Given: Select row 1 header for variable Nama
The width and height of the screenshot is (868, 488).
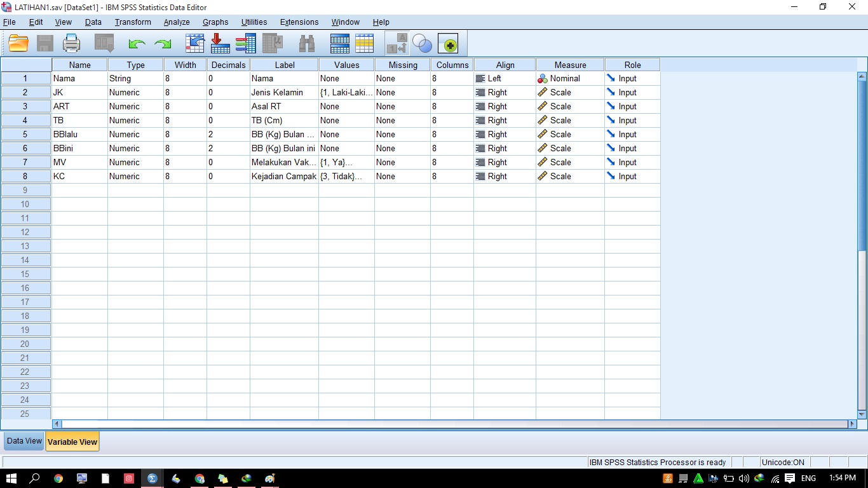Looking at the screenshot, I should click(26, 79).
